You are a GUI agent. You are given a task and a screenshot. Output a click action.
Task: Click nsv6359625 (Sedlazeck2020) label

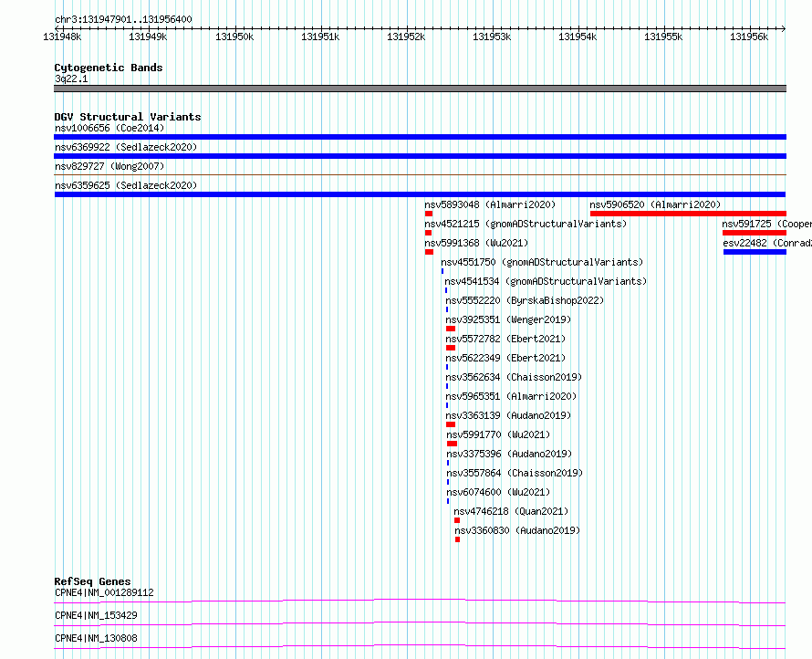point(126,185)
